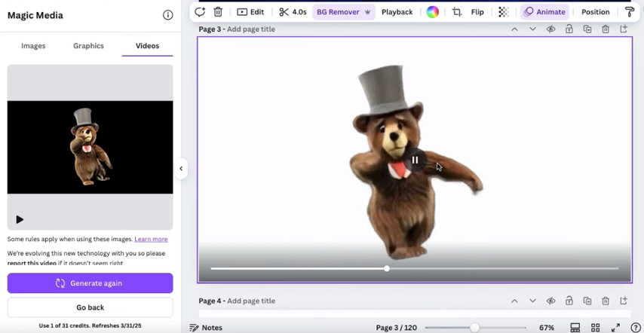Adjust the zoom slider handle

tap(474, 328)
